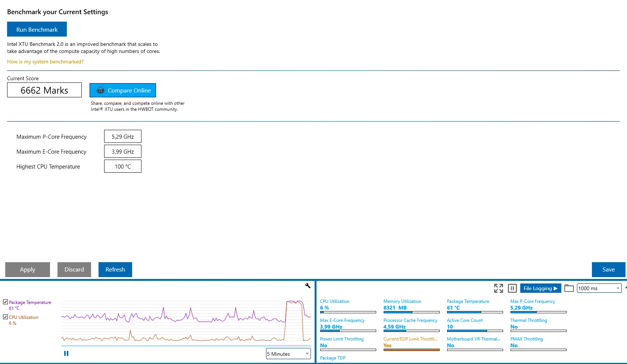Start File Logging
The image size is (627, 364).
540,288
